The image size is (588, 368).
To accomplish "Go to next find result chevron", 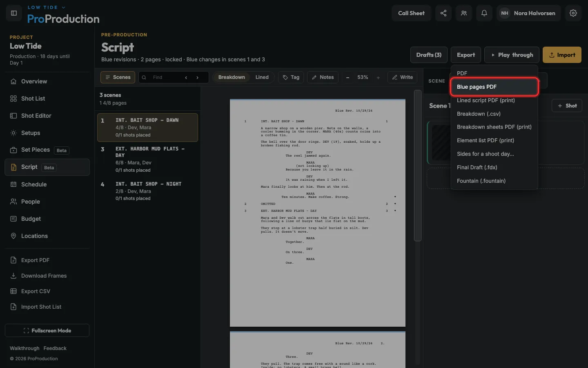I will pos(198,77).
